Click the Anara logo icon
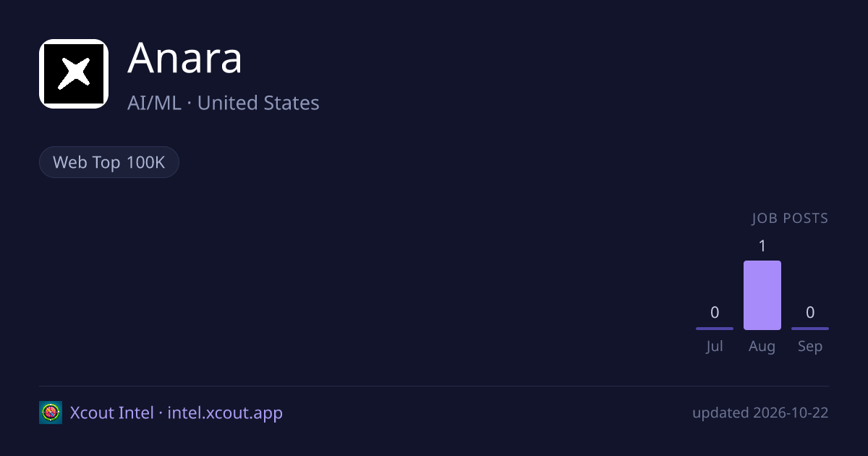This screenshot has height=456, width=868. tap(74, 74)
